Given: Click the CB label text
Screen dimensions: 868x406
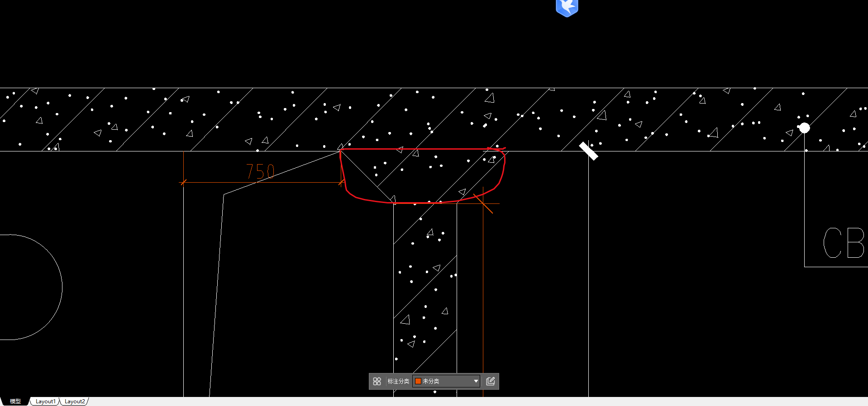Looking at the screenshot, I should tap(844, 243).
